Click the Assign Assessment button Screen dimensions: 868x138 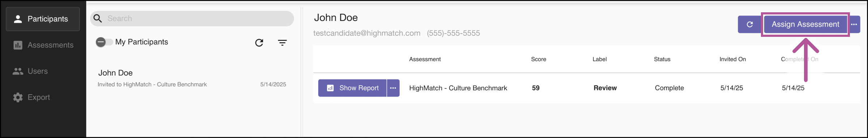point(805,24)
